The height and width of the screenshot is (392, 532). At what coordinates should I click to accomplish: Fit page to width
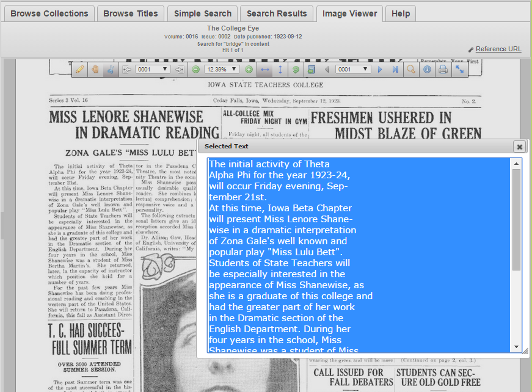265,70
